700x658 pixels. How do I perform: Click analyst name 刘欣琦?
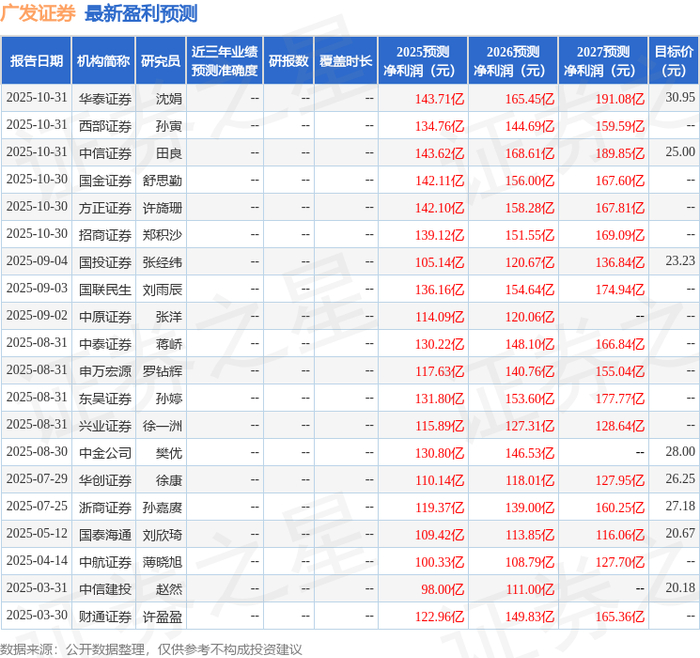pyautogui.click(x=162, y=534)
